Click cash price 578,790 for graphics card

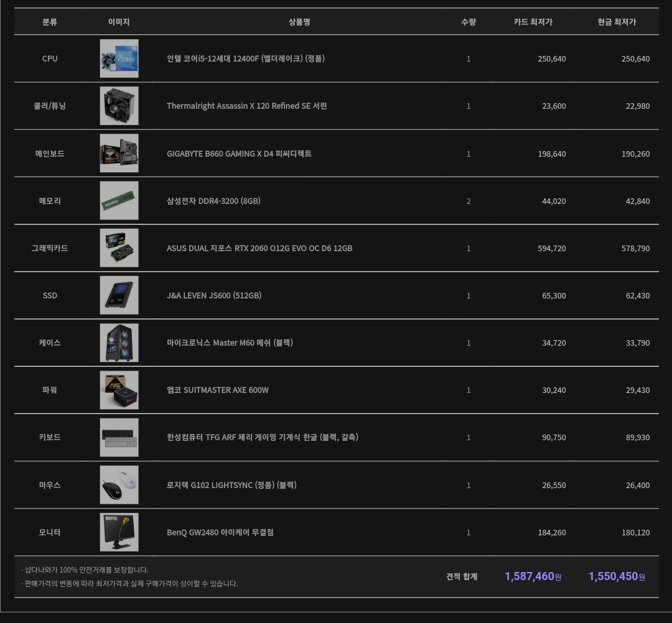[x=635, y=248]
